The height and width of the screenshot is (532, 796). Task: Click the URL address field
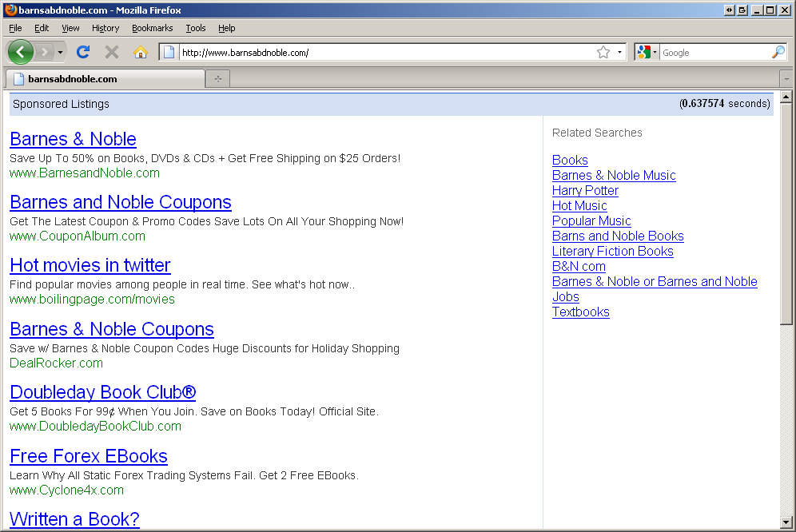pos(386,52)
